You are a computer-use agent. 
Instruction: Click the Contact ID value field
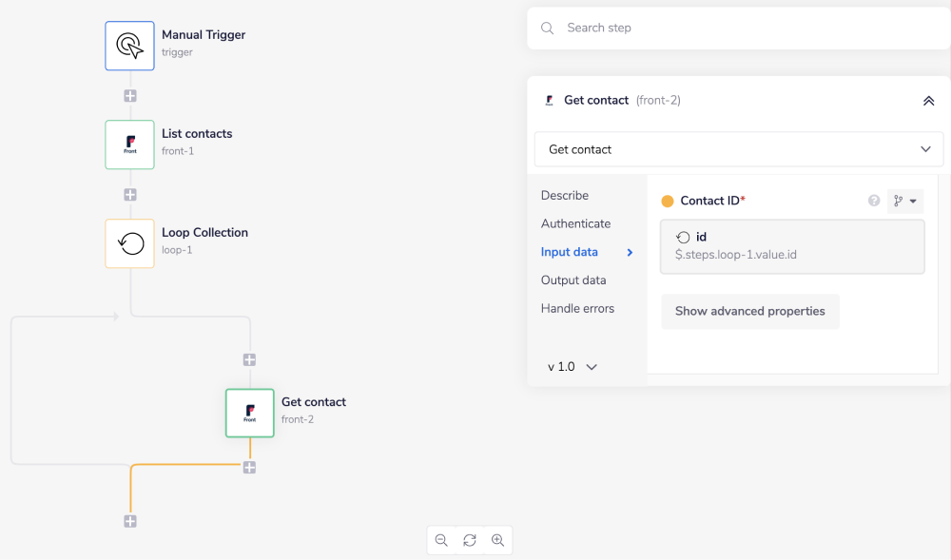792,247
